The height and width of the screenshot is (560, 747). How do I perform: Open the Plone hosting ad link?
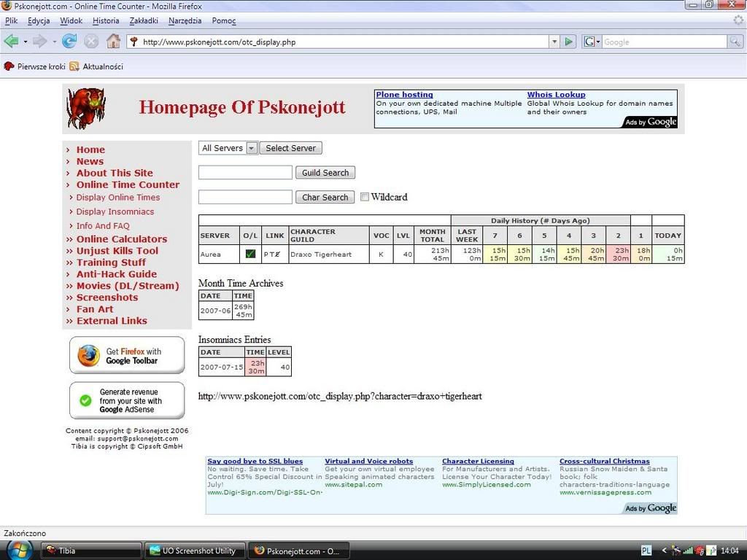(404, 94)
